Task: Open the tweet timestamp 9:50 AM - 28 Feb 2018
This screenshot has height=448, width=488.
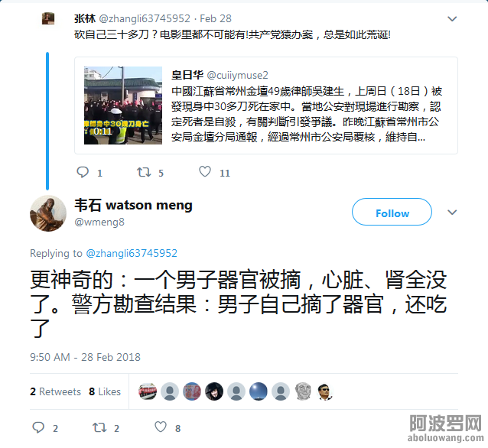Action: 85,357
